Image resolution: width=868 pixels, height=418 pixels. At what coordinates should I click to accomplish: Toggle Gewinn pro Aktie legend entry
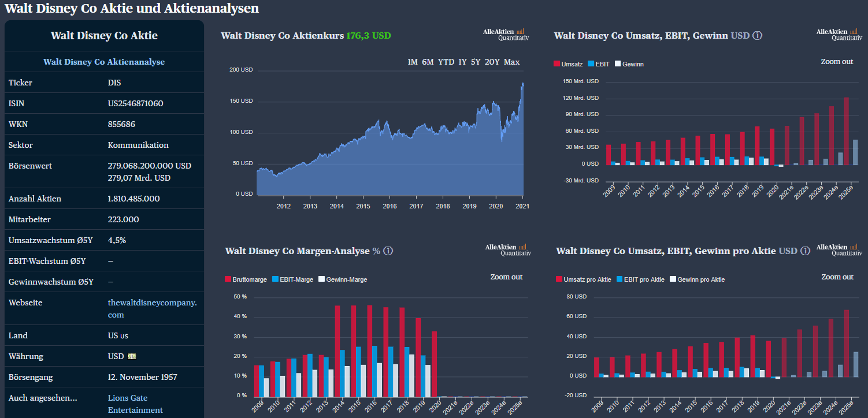point(697,279)
